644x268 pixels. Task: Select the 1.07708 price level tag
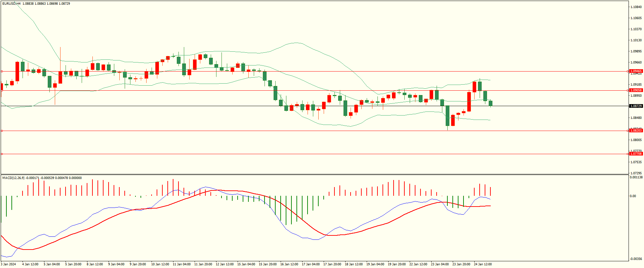click(636, 154)
